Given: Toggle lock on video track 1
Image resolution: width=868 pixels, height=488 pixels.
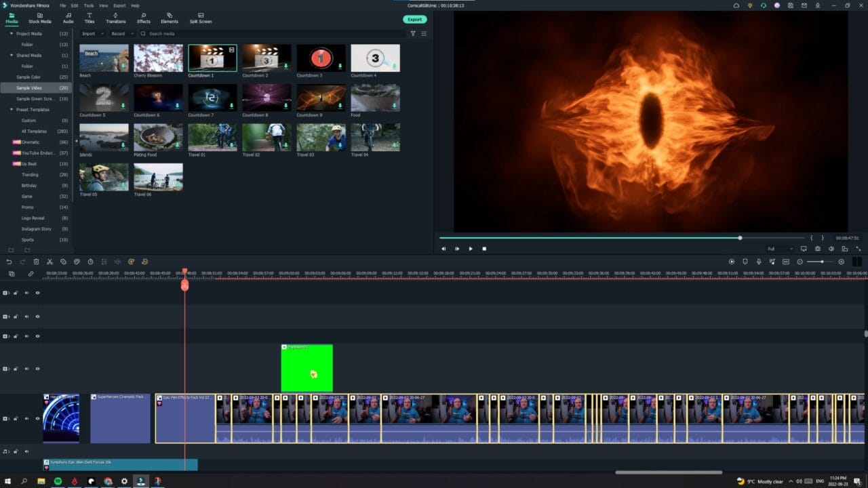Looking at the screenshot, I should [x=16, y=419].
